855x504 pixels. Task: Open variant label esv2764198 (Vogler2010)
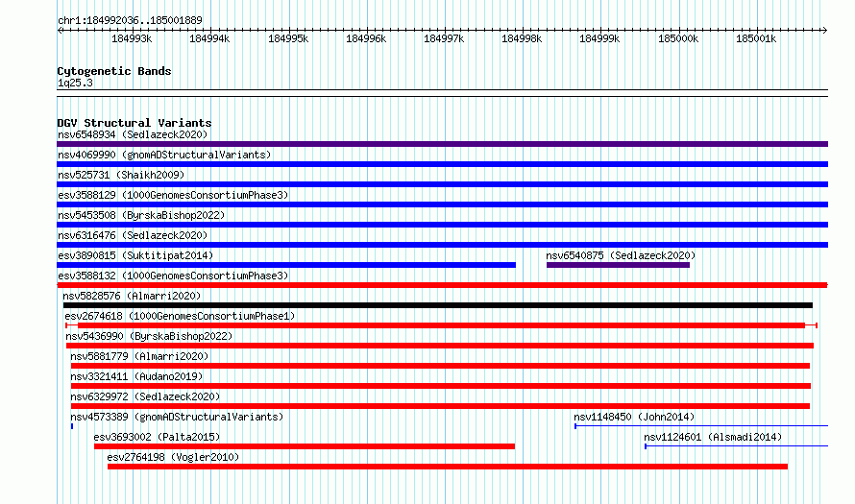click(x=173, y=457)
